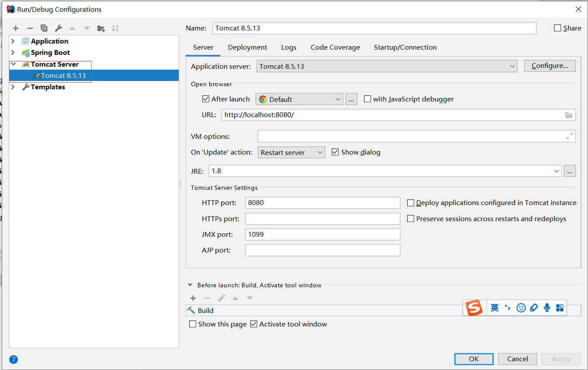Collapse the Tomcat Server tree node
This screenshot has height=370, width=588.
[x=13, y=64]
